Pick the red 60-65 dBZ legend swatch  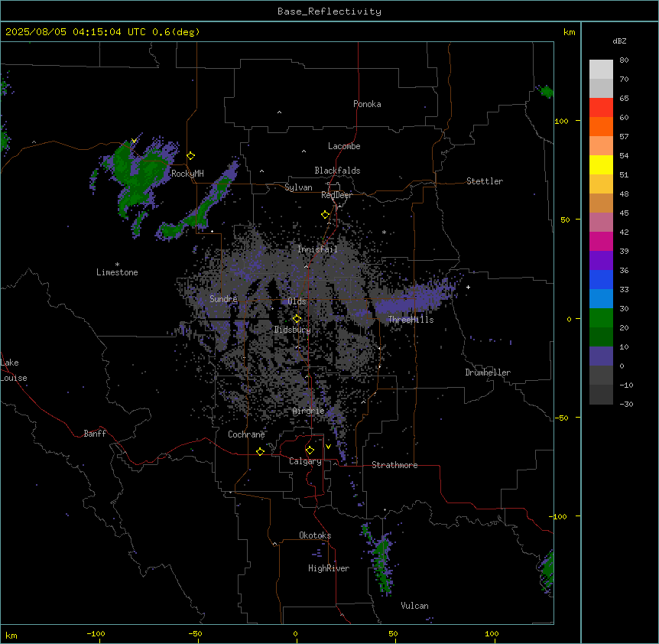601,108
